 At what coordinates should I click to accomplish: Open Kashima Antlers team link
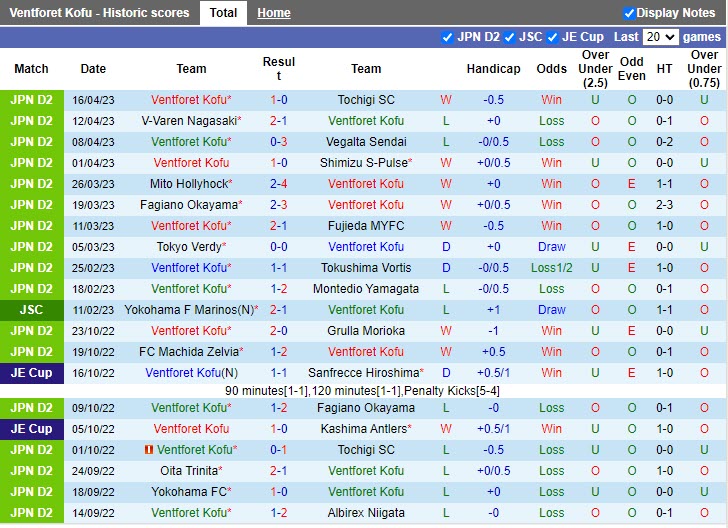364,429
